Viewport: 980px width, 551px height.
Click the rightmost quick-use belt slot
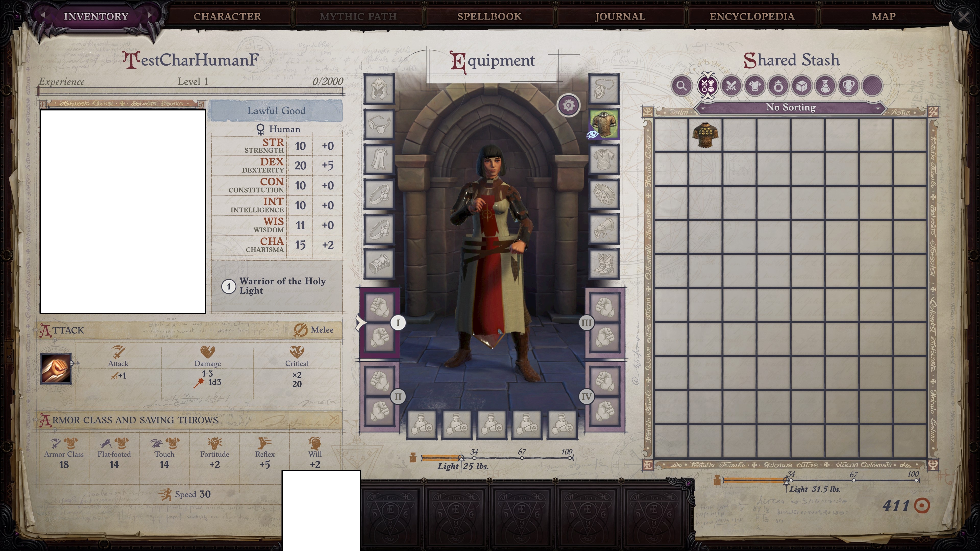coord(562,425)
